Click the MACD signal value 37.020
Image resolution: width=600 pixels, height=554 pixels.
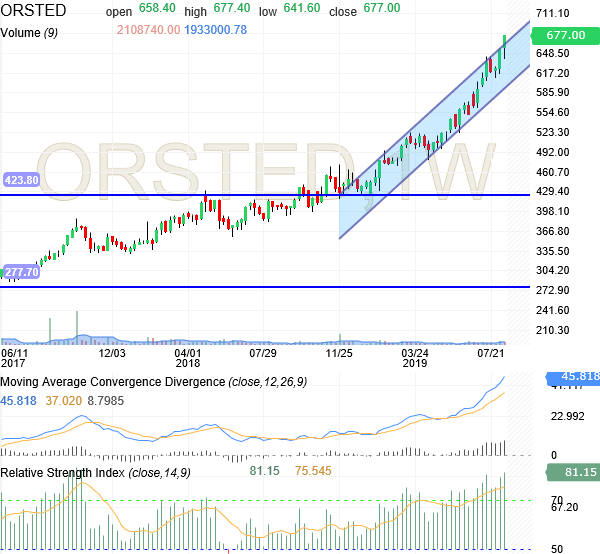tap(64, 401)
